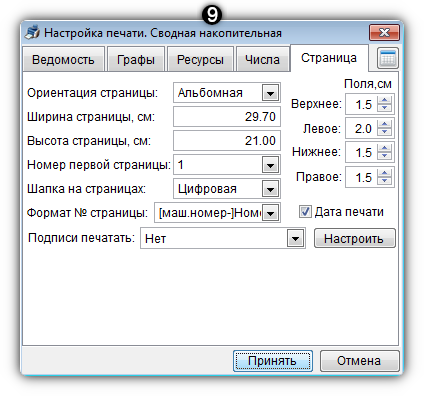Click the Отмена button

click(359, 361)
